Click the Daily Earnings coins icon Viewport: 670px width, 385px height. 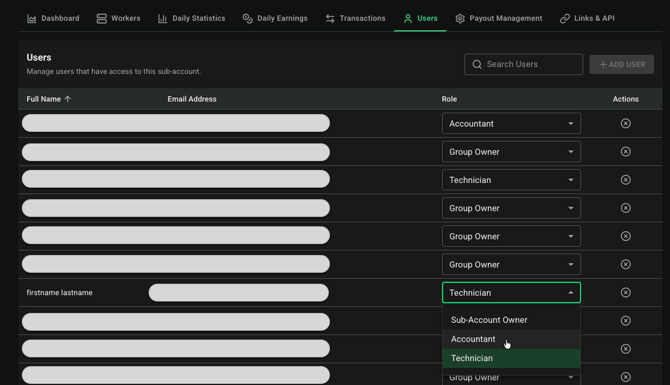pos(247,18)
